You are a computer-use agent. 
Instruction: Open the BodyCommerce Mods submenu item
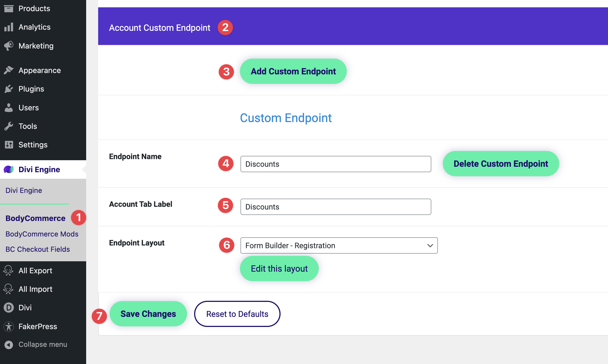(42, 234)
